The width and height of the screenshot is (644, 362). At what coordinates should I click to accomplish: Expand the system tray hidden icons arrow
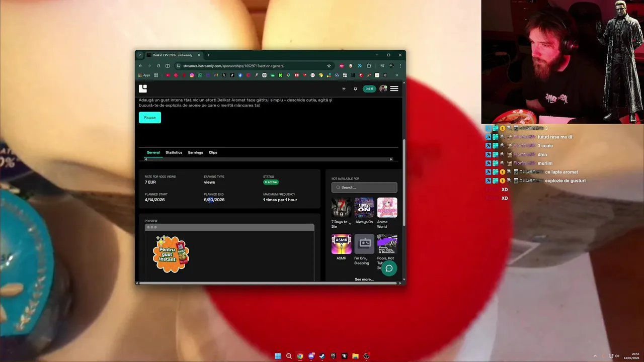point(595,356)
